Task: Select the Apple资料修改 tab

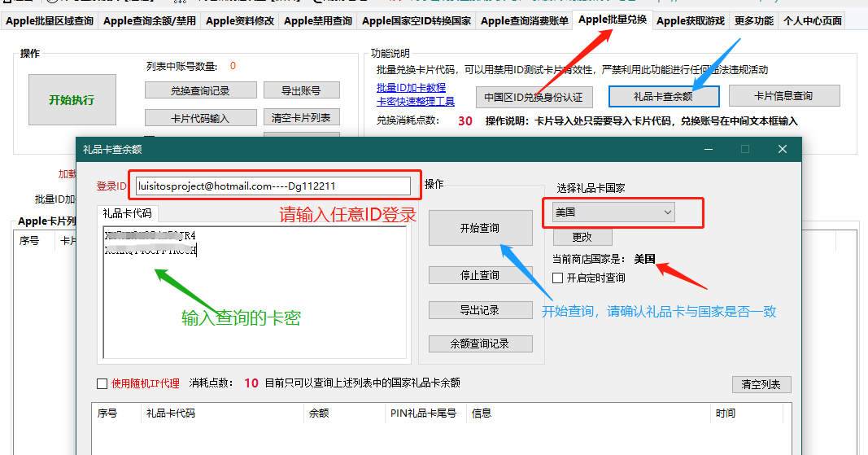Action: 240,21
